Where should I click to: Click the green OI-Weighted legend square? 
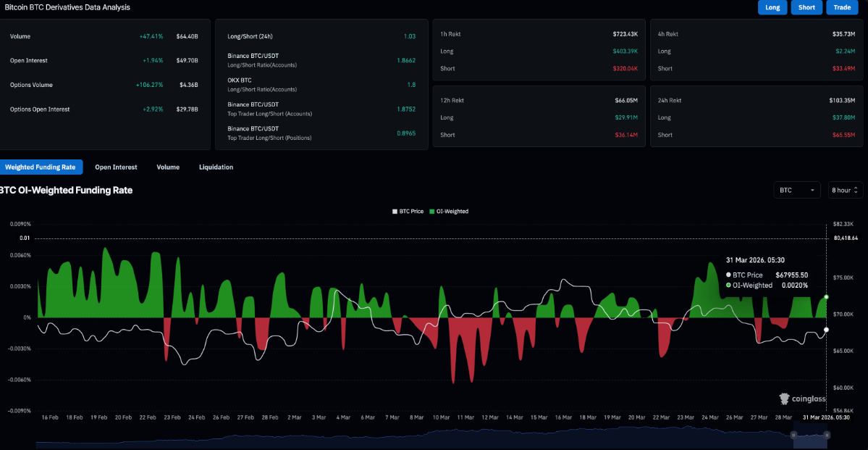[x=432, y=212]
